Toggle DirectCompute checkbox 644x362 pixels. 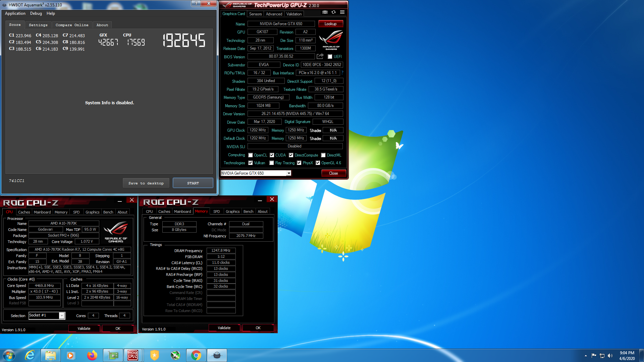291,155
